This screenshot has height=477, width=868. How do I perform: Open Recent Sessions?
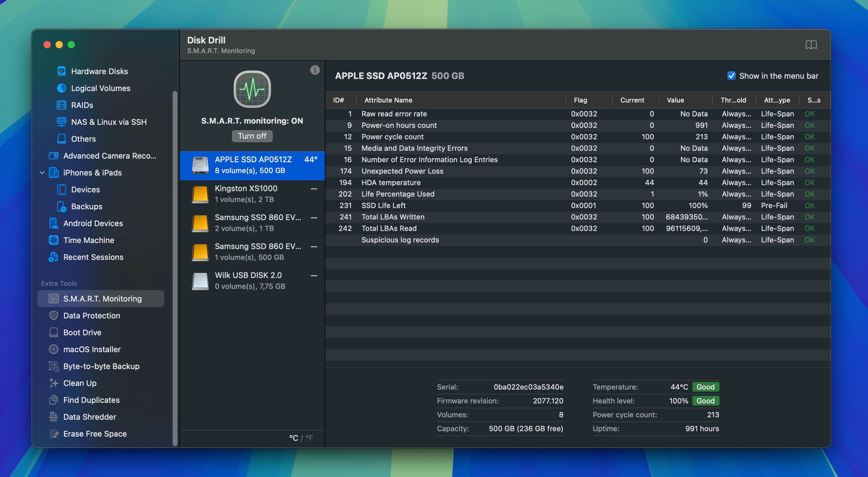[x=93, y=257]
